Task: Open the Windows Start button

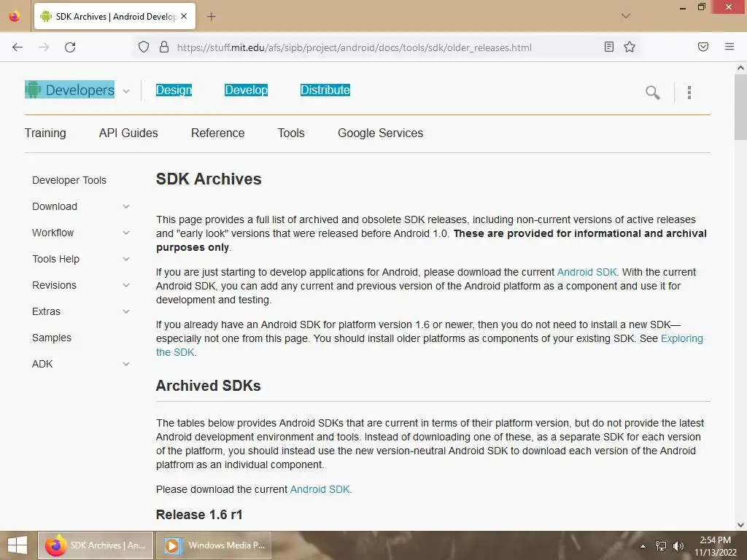Action: (18, 545)
